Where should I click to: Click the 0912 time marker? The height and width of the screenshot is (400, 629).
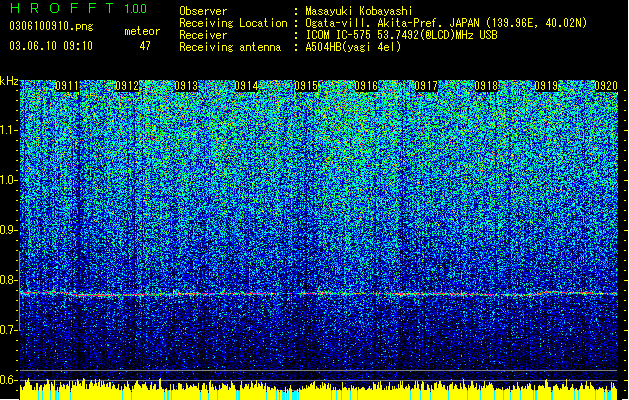click(127, 86)
